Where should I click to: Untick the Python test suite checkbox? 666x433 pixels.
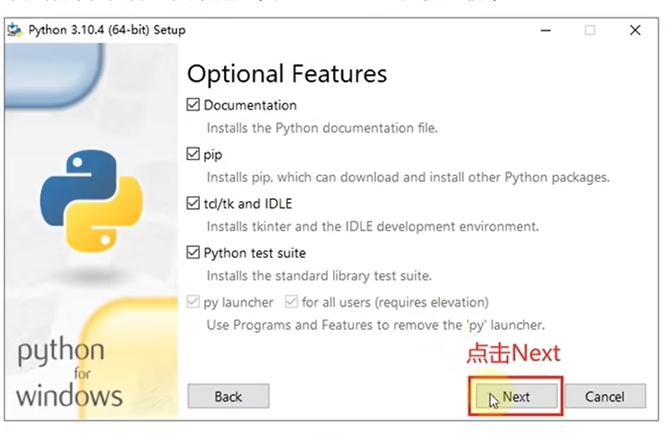pos(193,252)
